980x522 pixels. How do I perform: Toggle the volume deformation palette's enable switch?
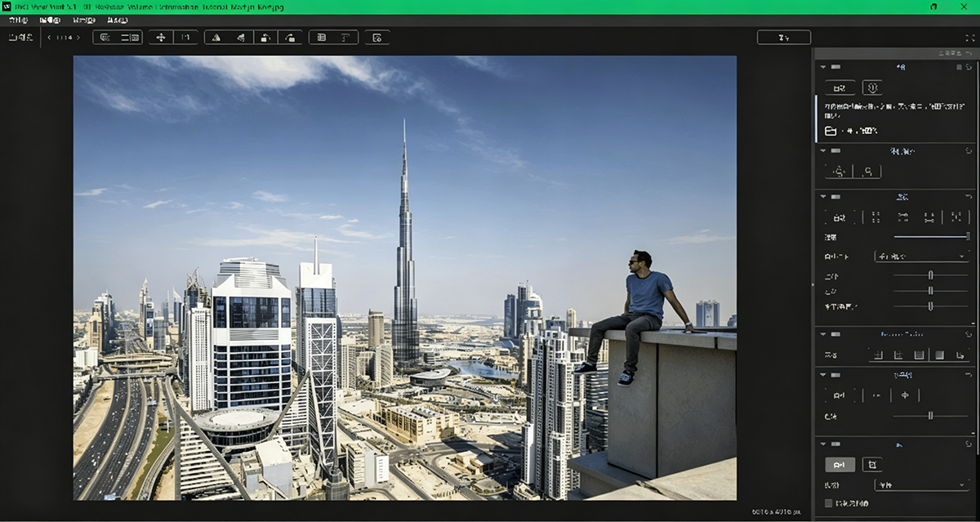pyautogui.click(x=835, y=150)
